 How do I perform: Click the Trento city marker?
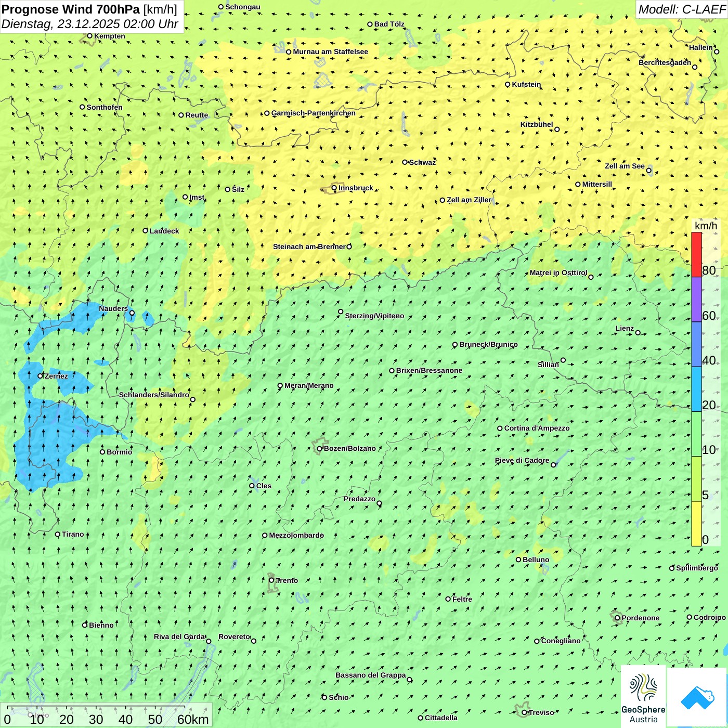pyautogui.click(x=271, y=580)
